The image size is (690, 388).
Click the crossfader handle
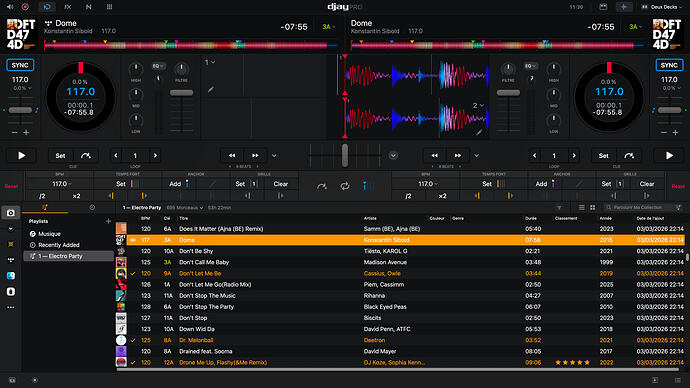click(x=345, y=155)
